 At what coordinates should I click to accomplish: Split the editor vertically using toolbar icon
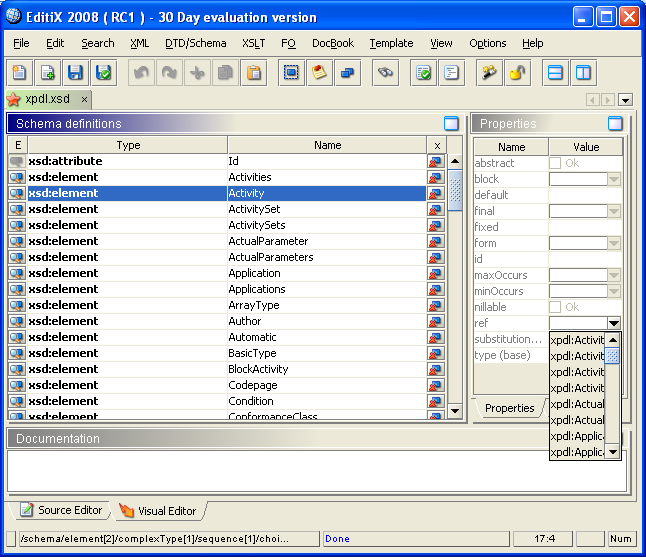point(583,73)
